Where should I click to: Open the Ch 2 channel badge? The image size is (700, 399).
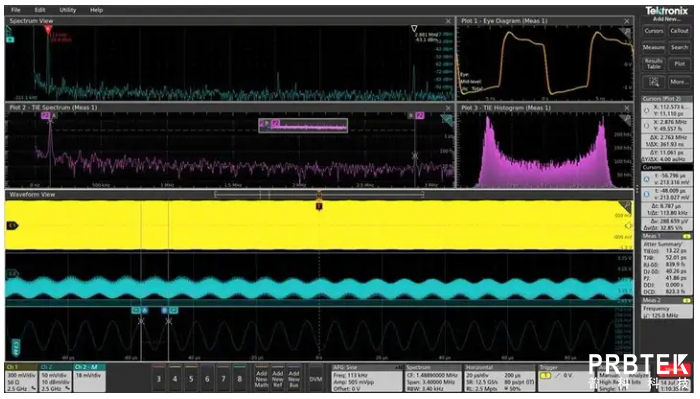pyautogui.click(x=55, y=378)
